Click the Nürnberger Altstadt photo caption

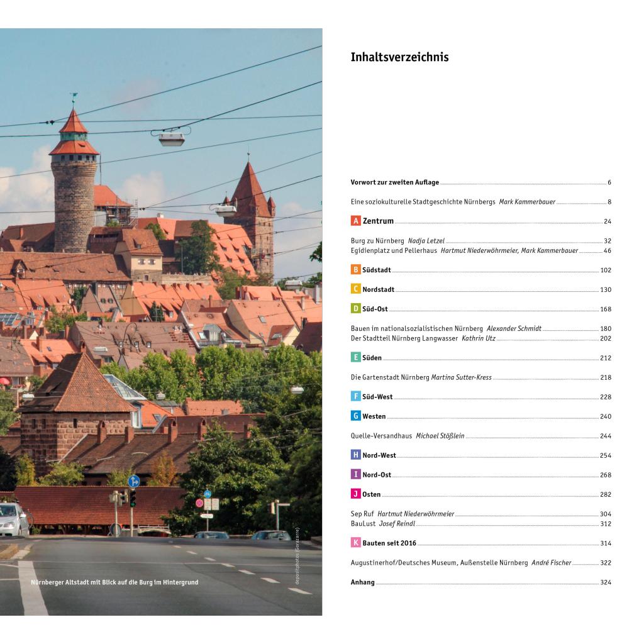[114, 582]
